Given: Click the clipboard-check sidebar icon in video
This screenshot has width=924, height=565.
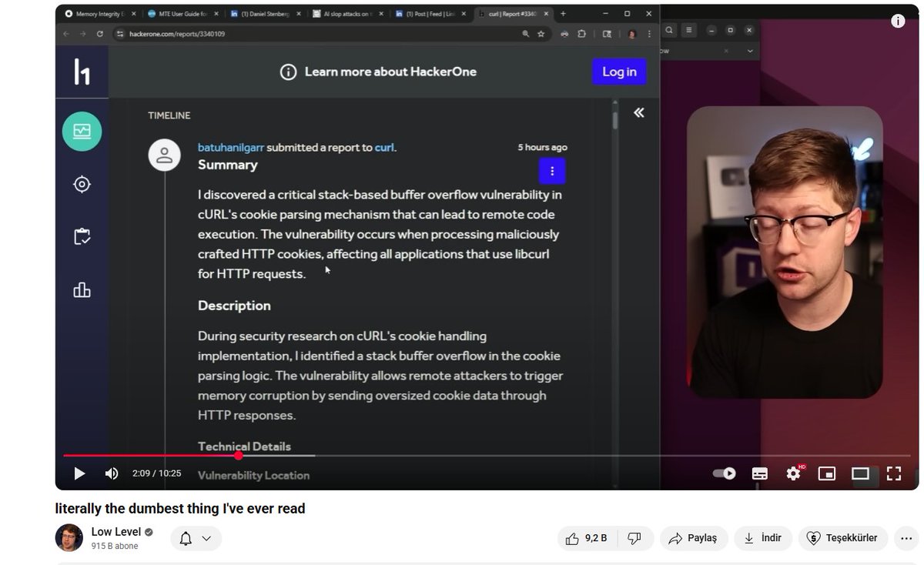Looking at the screenshot, I should click(82, 236).
